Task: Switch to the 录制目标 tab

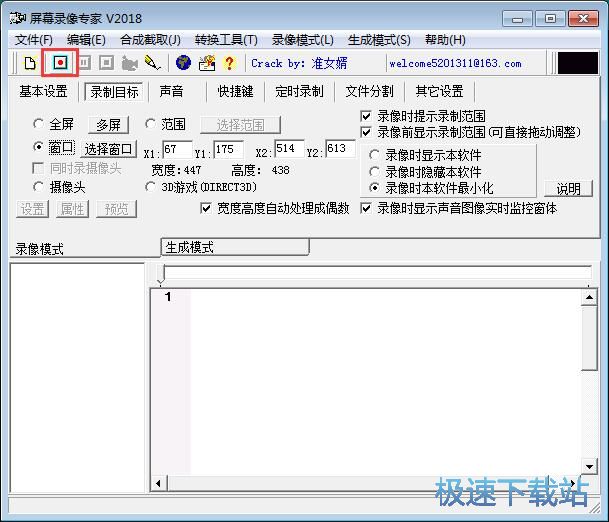Action: pyautogui.click(x=114, y=92)
